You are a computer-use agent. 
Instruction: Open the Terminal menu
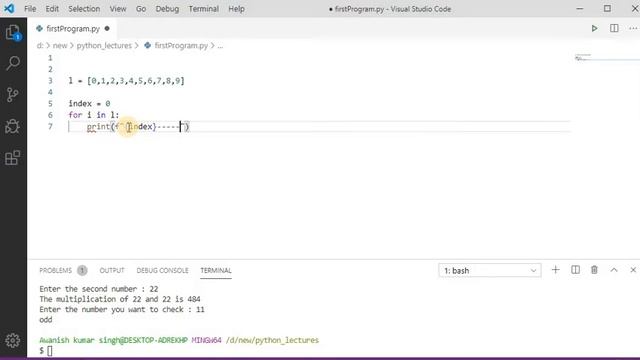pyautogui.click(x=203, y=9)
